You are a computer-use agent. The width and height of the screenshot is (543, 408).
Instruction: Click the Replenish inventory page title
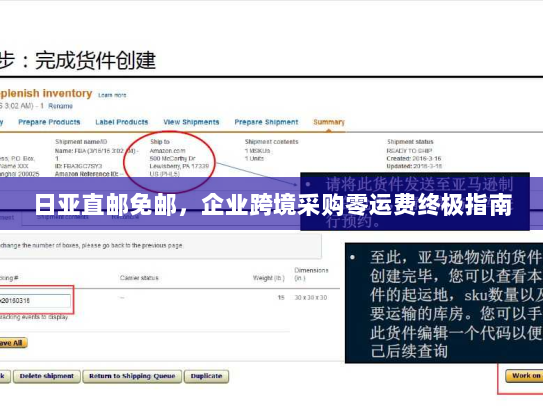46,93
